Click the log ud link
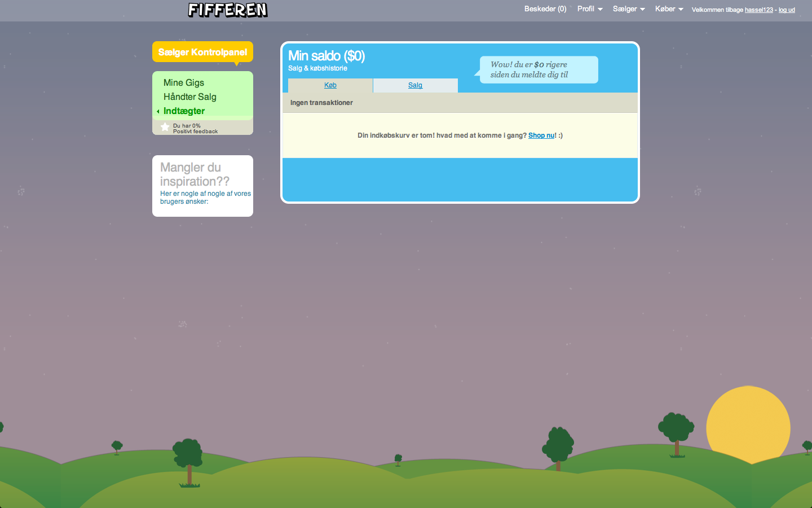812x508 pixels. click(x=787, y=10)
